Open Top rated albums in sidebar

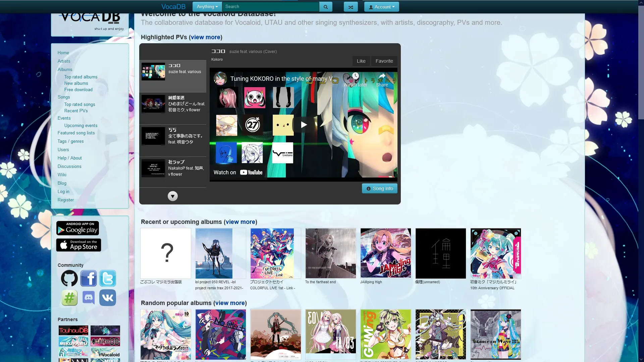tap(81, 77)
